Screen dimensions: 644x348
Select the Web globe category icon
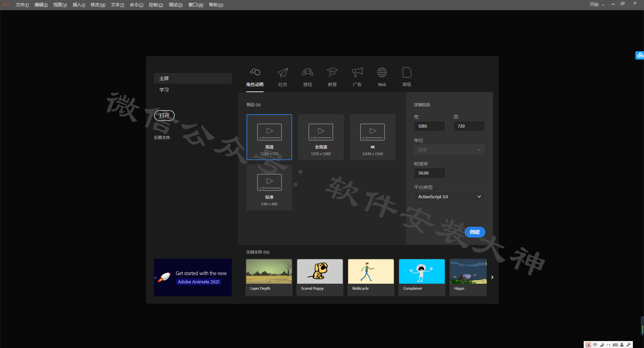382,72
